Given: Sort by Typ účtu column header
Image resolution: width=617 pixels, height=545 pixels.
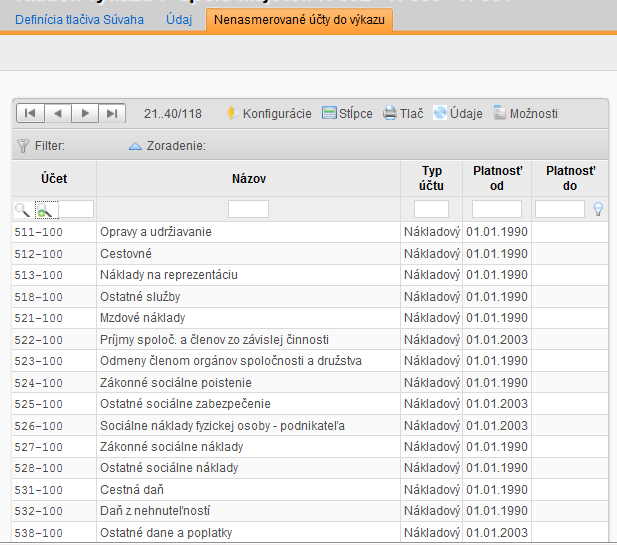Looking at the screenshot, I should (x=431, y=178).
